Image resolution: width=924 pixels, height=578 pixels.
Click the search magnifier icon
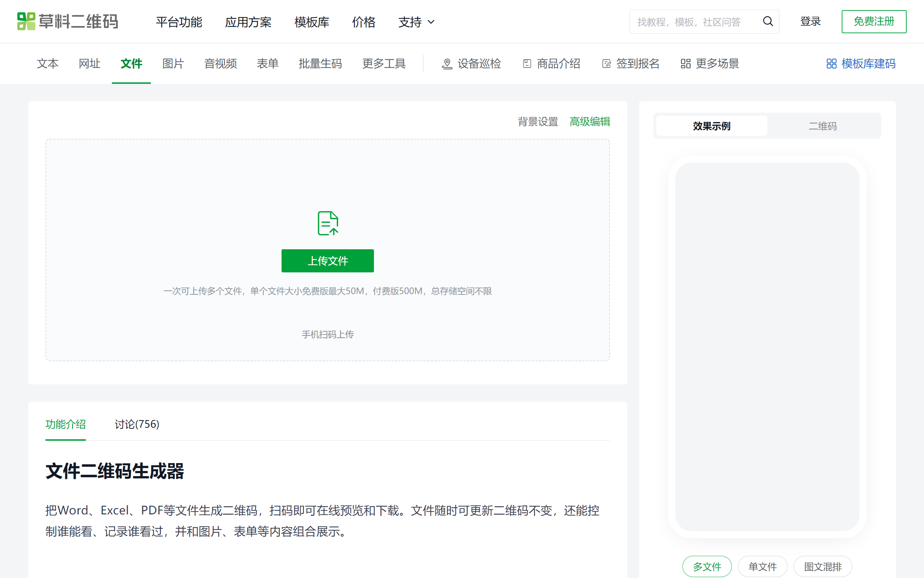(x=768, y=21)
